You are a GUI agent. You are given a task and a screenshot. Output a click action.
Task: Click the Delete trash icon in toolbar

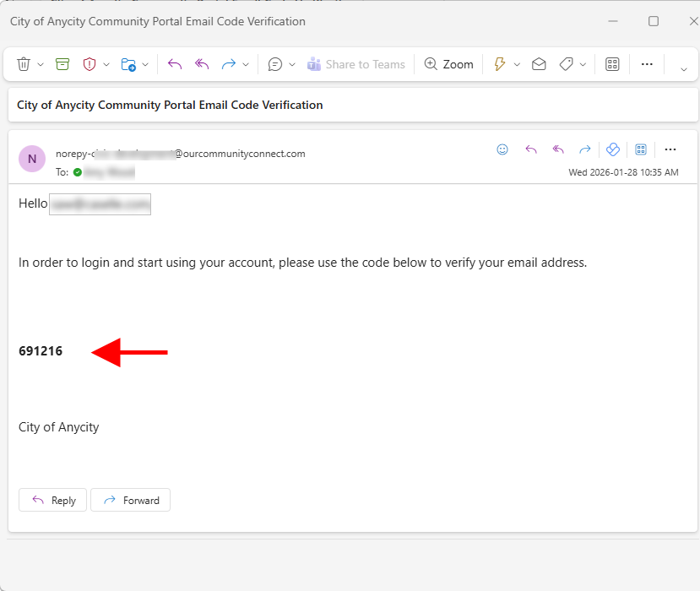24,64
